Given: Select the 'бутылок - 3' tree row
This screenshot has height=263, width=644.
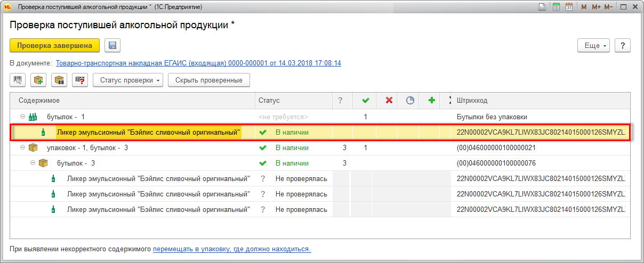Looking at the screenshot, I should 320,163.
